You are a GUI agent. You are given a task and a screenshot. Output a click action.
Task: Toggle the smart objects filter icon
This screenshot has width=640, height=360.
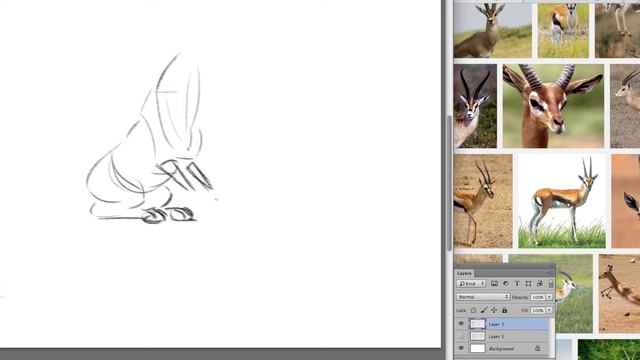click(540, 283)
